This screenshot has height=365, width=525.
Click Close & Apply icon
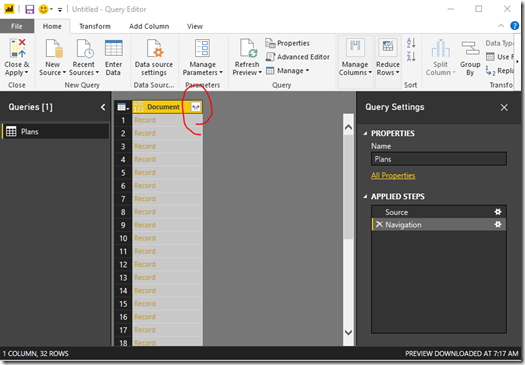17,48
